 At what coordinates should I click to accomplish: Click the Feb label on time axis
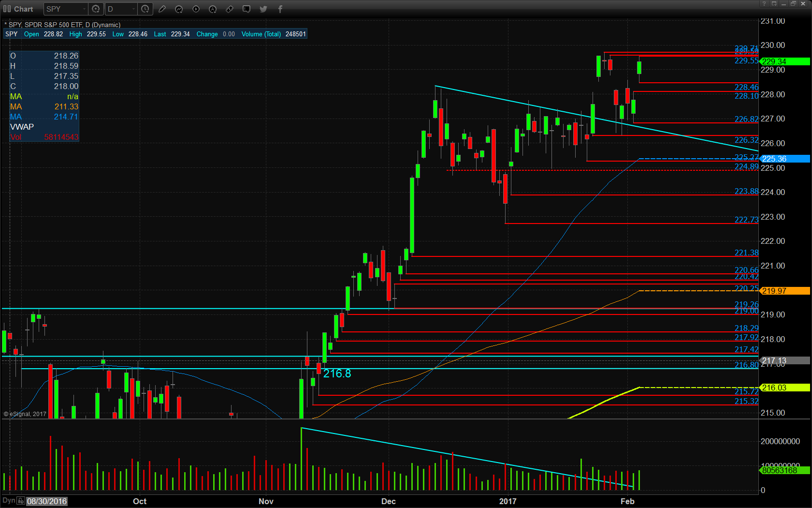627,501
